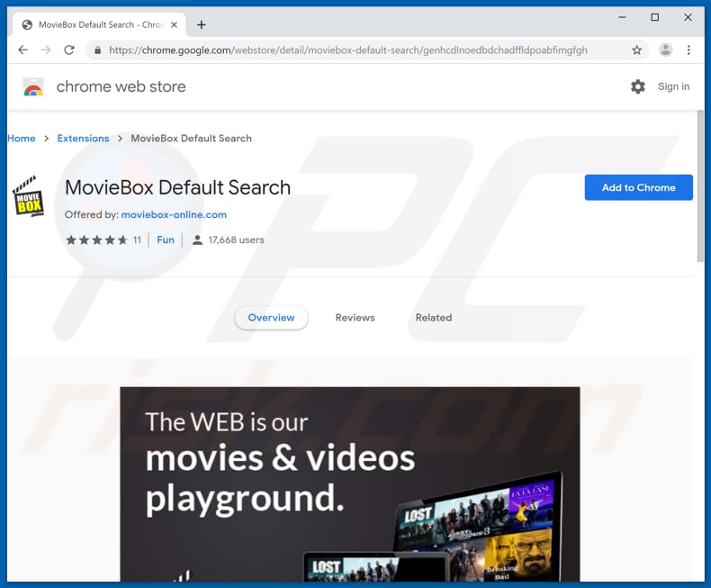Reload the page with refresh icon

click(69, 50)
